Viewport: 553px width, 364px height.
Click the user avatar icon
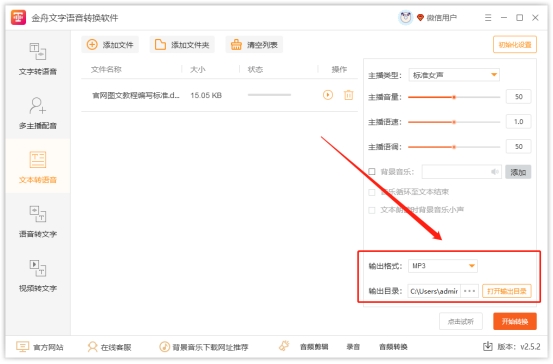pyautogui.click(x=405, y=17)
